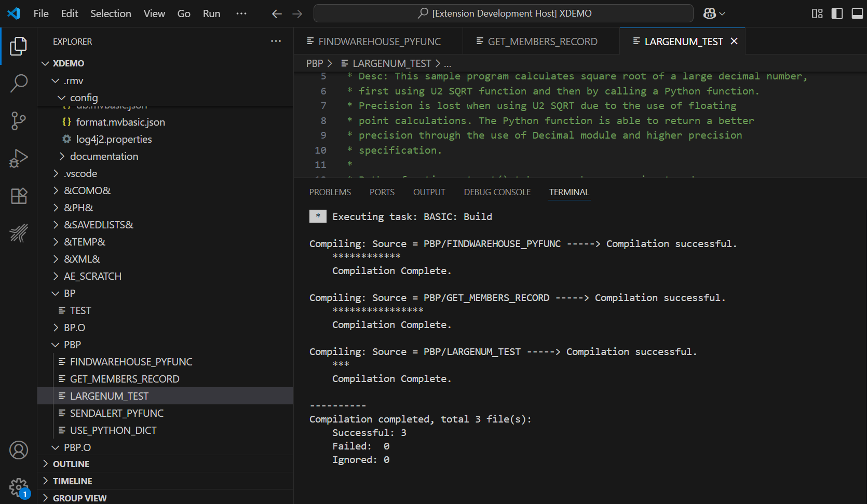The image size is (867, 504).
Task: Click the Copilot chat icon
Action: coord(710,13)
